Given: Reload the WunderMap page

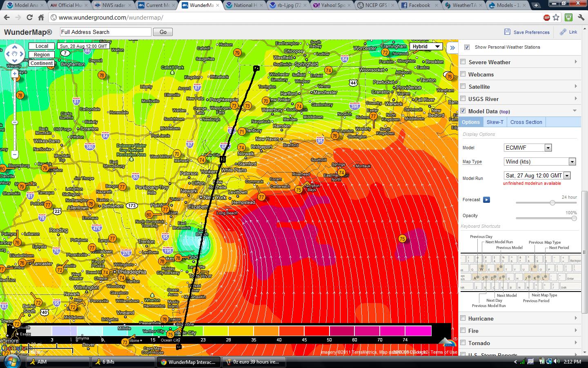Looking at the screenshot, I should pyautogui.click(x=29, y=18).
